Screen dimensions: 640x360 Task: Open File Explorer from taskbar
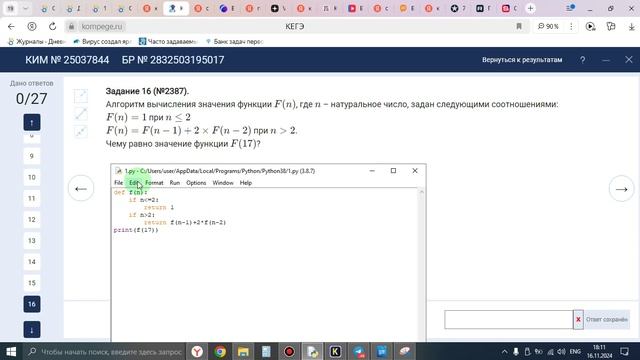point(243,351)
